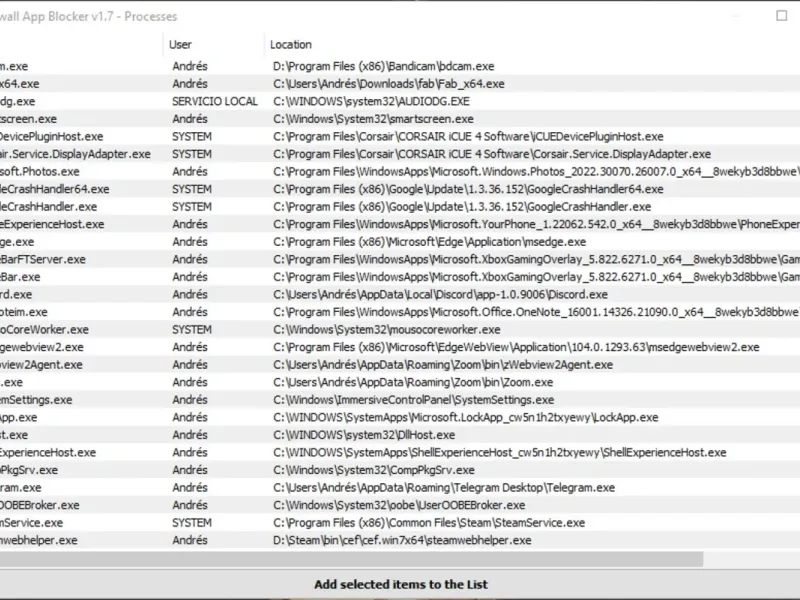Select the mousocoreworker.exe path row
The height and width of the screenshot is (600, 800).
click(x=387, y=330)
